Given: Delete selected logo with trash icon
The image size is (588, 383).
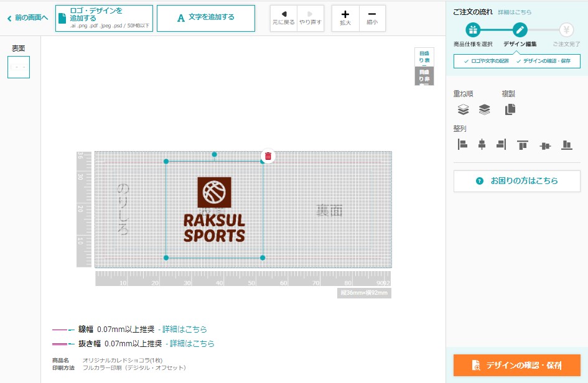Looking at the screenshot, I should (268, 156).
